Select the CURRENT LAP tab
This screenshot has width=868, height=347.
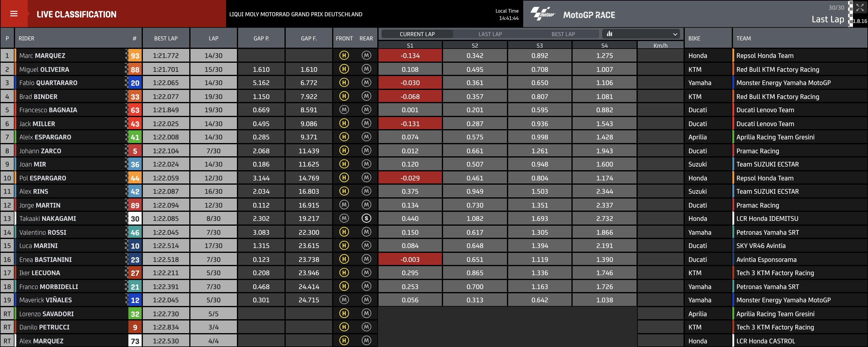[417, 34]
